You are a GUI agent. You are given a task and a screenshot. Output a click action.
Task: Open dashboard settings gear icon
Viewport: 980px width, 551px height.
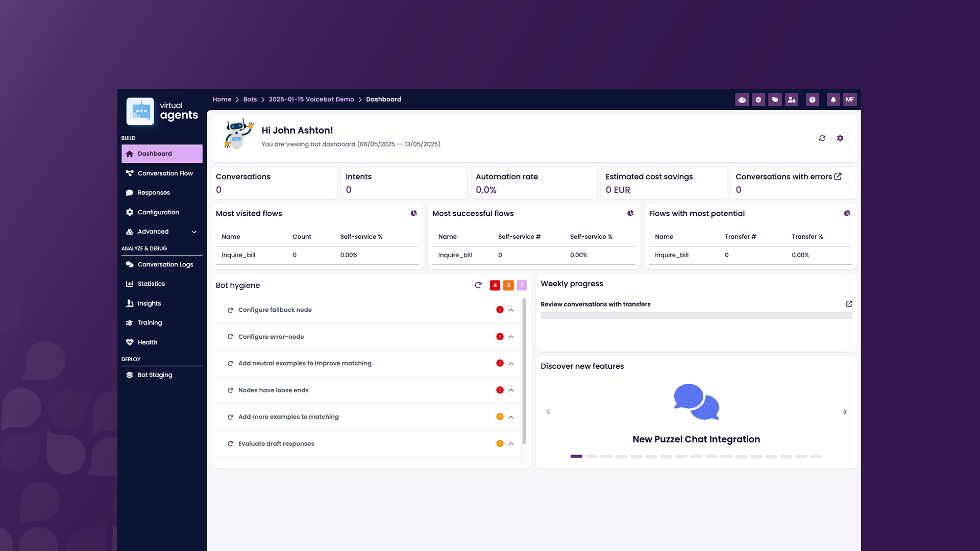840,138
